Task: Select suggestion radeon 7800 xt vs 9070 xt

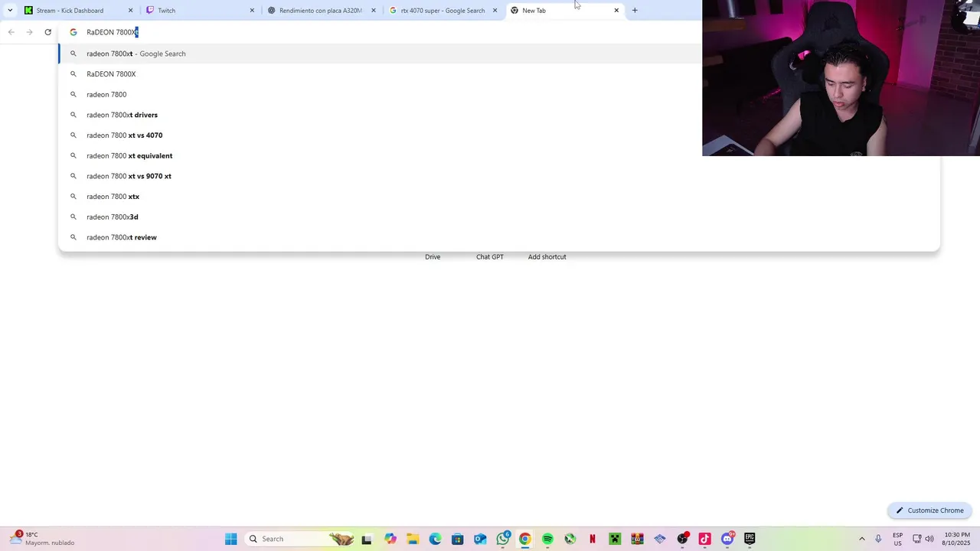Action: pos(498,176)
